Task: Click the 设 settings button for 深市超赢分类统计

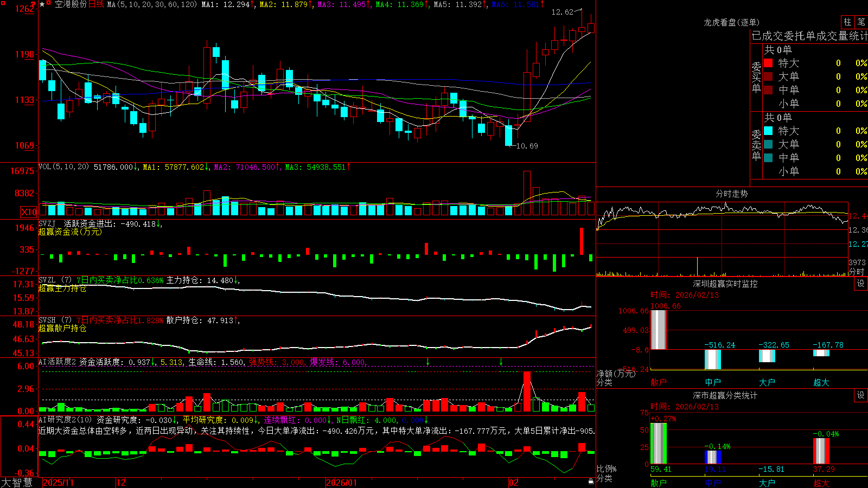Action: pyautogui.click(x=861, y=395)
